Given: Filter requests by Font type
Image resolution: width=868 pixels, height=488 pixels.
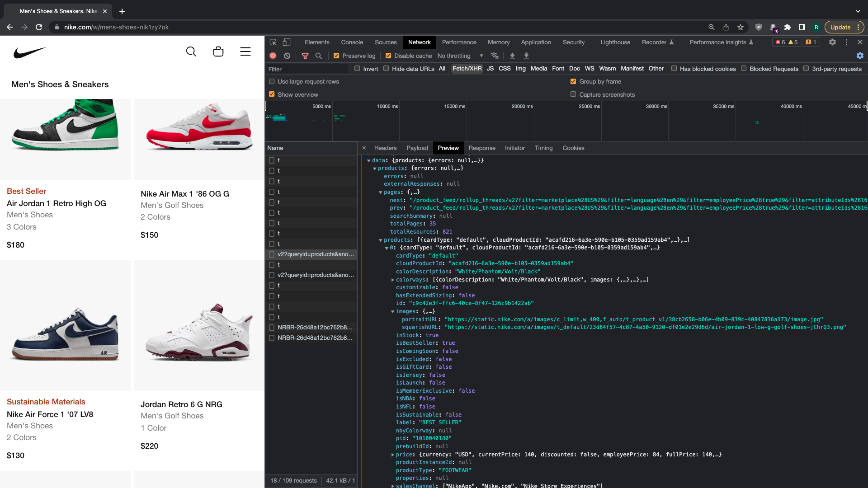Looking at the screenshot, I should 558,69.
